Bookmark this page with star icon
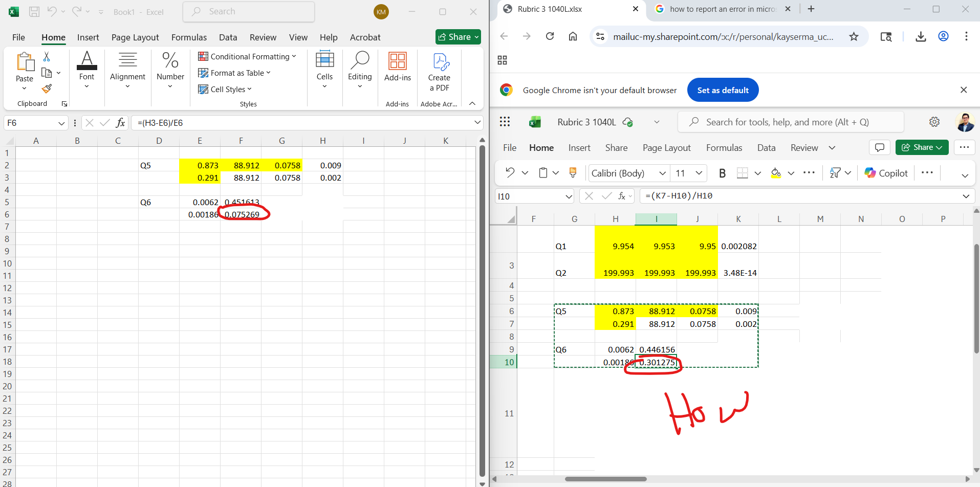Screen dimensions: 980x487 coord(854,36)
